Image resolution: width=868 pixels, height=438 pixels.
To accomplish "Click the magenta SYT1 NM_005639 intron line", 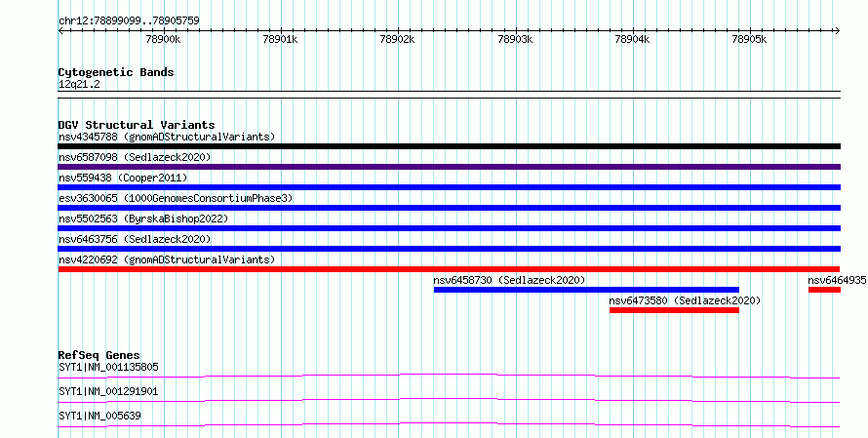I will point(449,424).
